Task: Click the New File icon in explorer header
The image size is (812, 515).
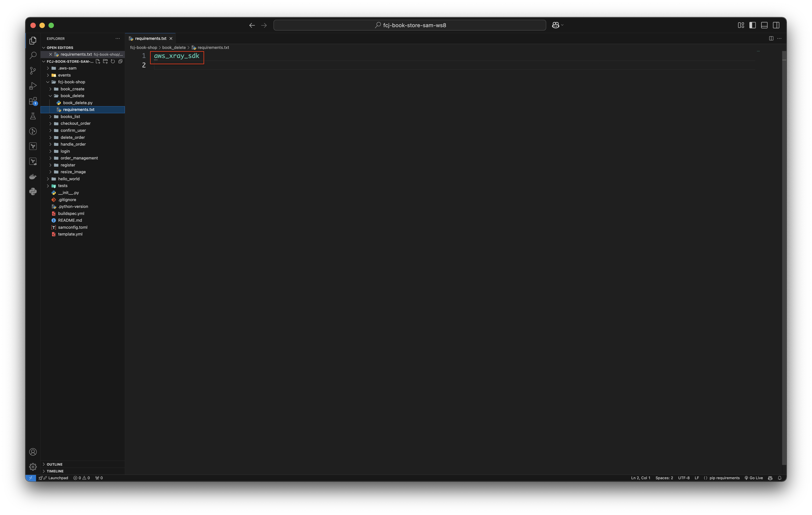Action: pos(98,61)
